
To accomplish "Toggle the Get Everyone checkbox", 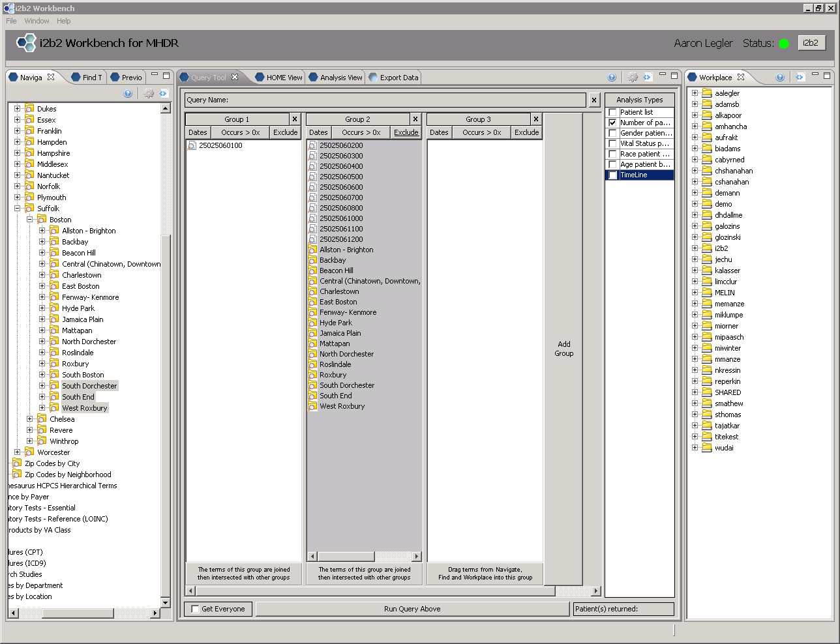I will 195,609.
